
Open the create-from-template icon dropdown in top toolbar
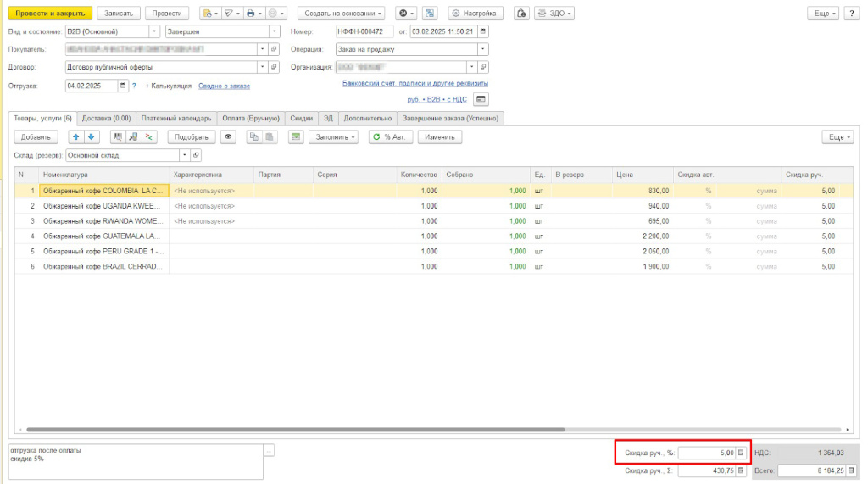tap(210, 14)
